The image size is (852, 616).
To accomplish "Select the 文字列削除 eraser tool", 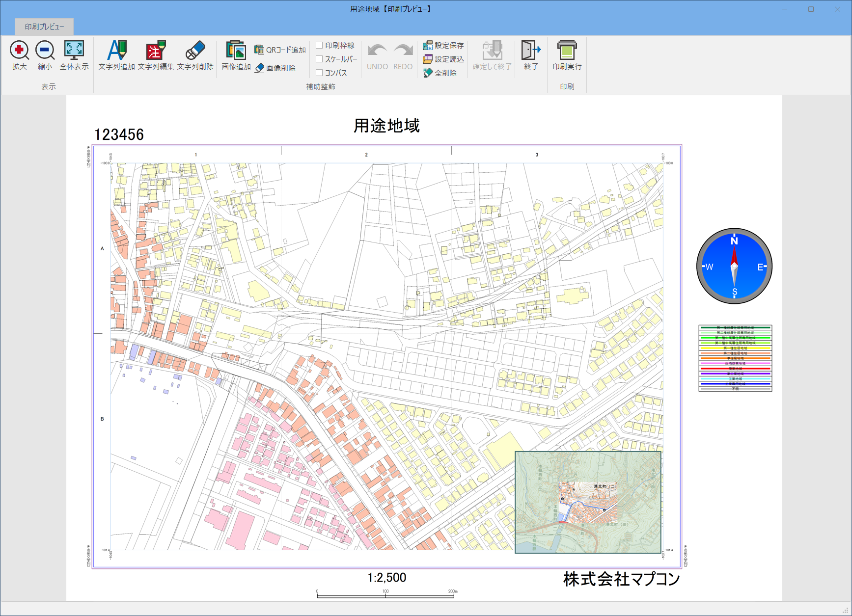I will click(x=195, y=51).
